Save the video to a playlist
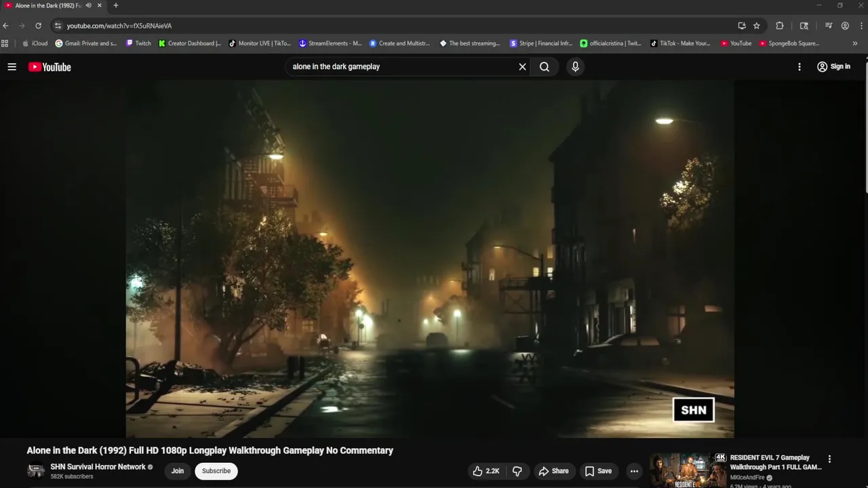868x488 pixels. (x=598, y=471)
